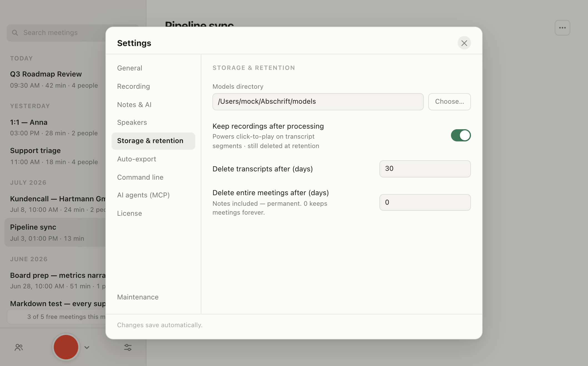Click the Choose... directory button
Viewport: 588px width, 366px height.
pyautogui.click(x=449, y=101)
